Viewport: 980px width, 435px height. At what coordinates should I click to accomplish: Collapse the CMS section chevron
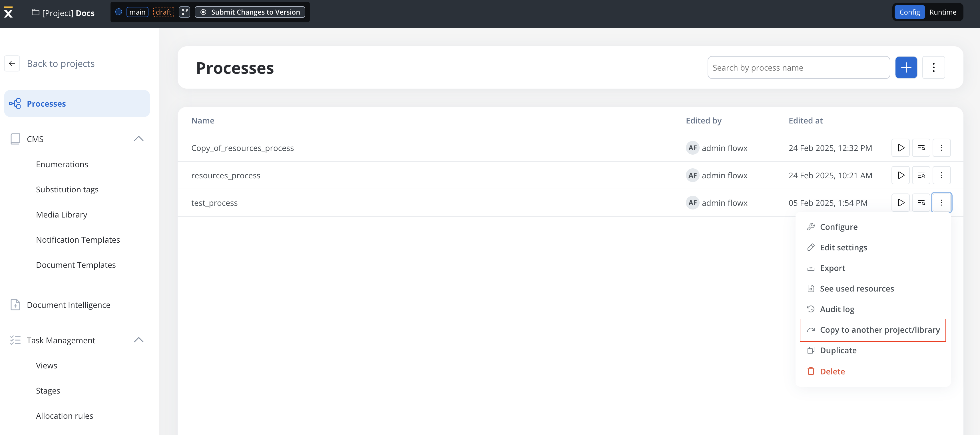(x=139, y=139)
